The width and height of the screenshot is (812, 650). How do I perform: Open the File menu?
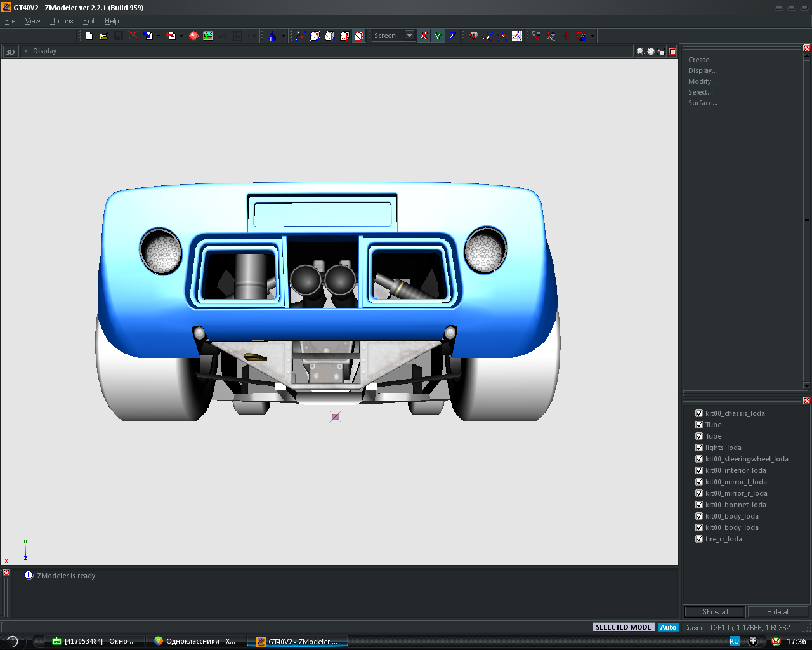coord(10,21)
